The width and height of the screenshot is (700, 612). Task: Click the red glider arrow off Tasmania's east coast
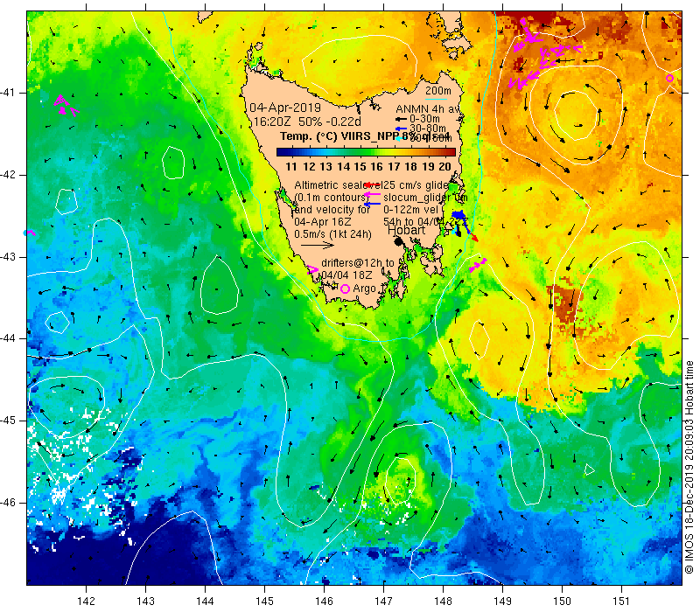click(473, 237)
